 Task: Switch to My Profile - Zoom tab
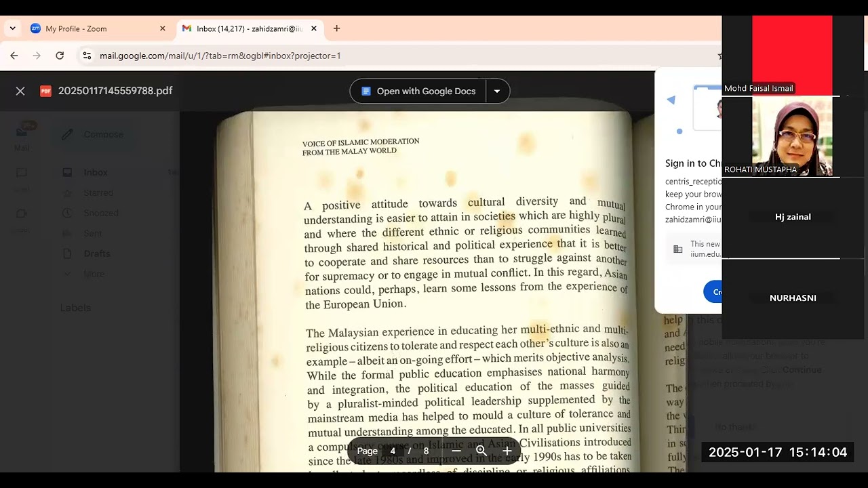[x=98, y=28]
